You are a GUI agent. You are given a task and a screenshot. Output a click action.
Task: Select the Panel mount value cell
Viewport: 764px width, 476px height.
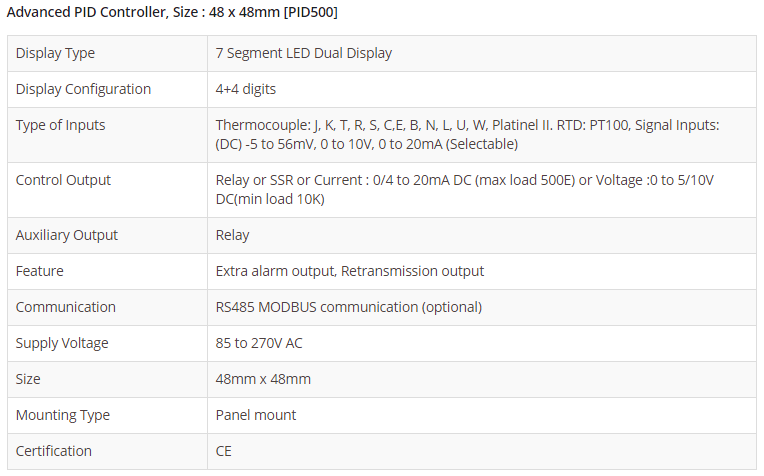tap(256, 415)
